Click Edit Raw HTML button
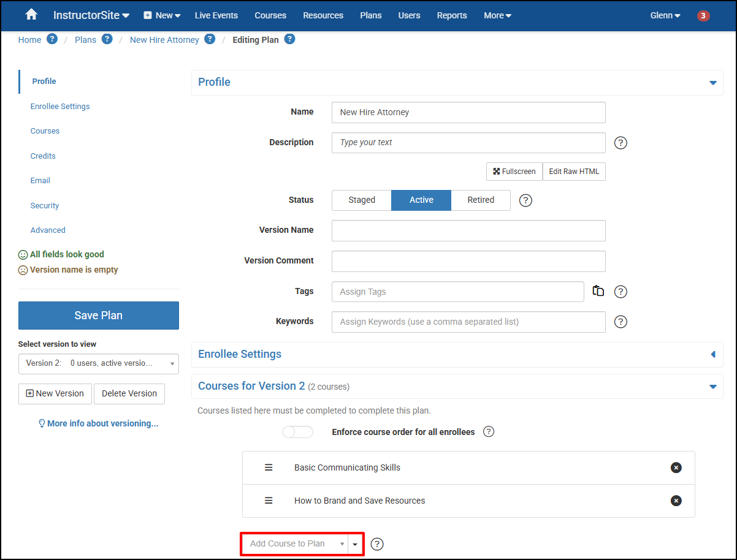 click(574, 172)
